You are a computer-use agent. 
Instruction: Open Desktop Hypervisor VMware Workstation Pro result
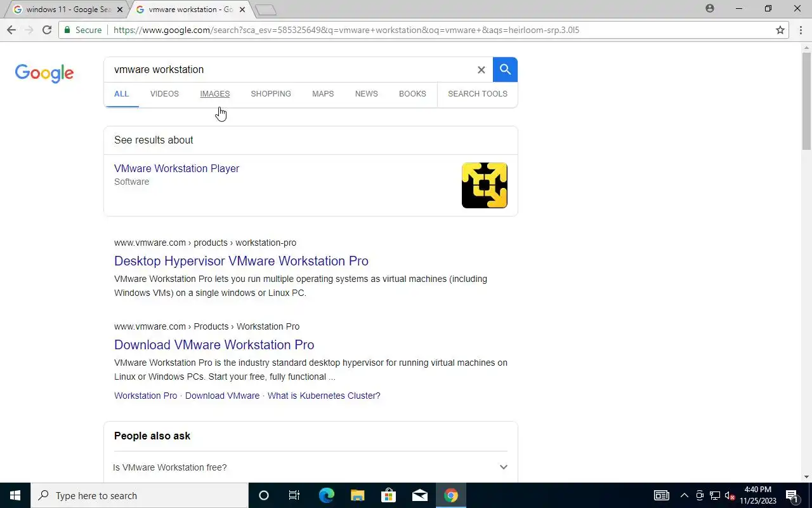pyautogui.click(x=241, y=261)
